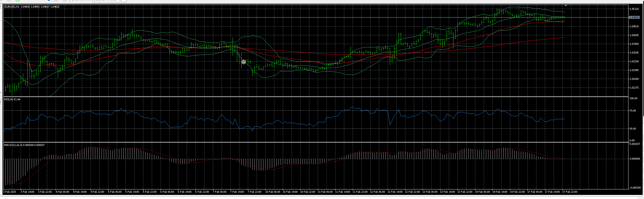The image size is (644, 199).
Task: Click the EURUSD,H1 chart title text
Action: tap(12, 7)
